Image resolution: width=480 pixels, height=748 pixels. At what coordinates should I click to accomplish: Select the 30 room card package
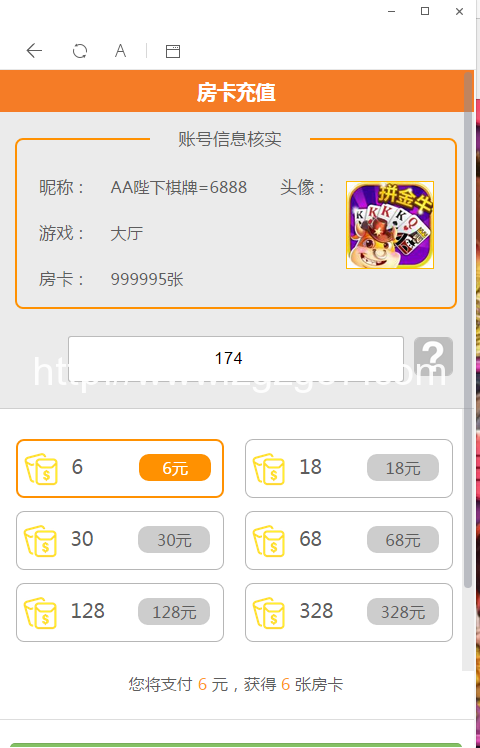click(120, 540)
